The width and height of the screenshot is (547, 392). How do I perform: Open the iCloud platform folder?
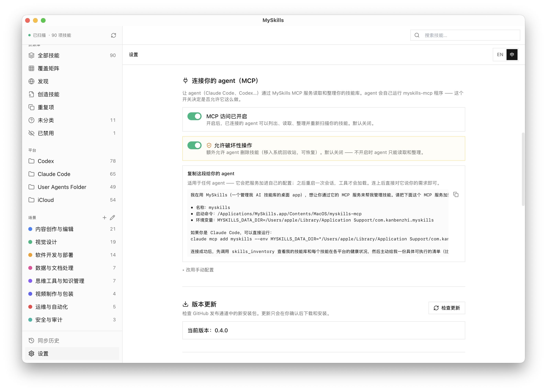point(72,200)
